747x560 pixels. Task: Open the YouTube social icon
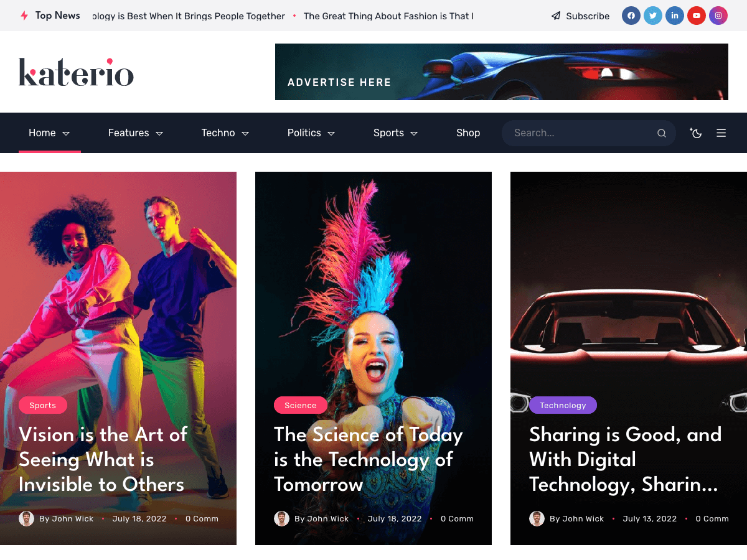[697, 16]
